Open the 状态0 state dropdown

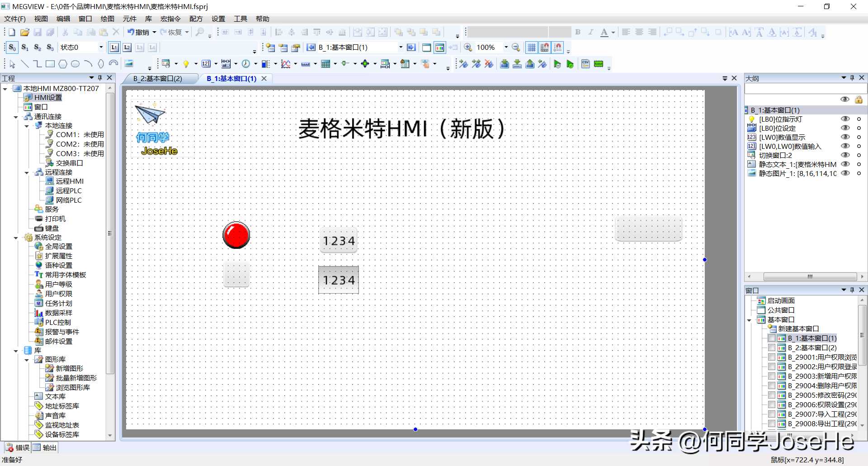[101, 48]
